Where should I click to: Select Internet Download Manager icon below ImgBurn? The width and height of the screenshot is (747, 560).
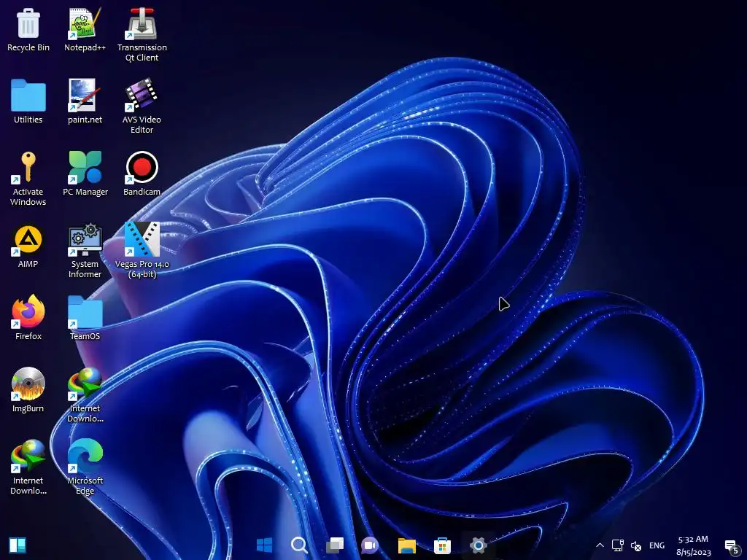pos(28,467)
